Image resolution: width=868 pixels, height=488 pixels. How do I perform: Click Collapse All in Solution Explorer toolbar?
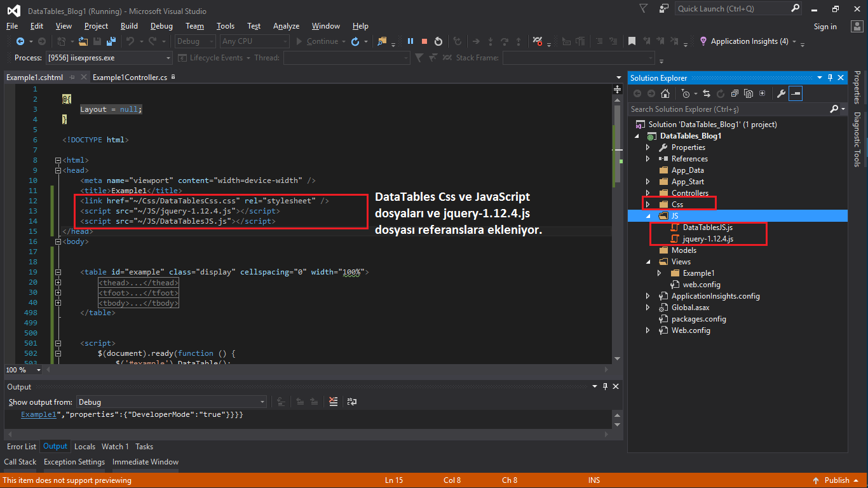coord(735,93)
